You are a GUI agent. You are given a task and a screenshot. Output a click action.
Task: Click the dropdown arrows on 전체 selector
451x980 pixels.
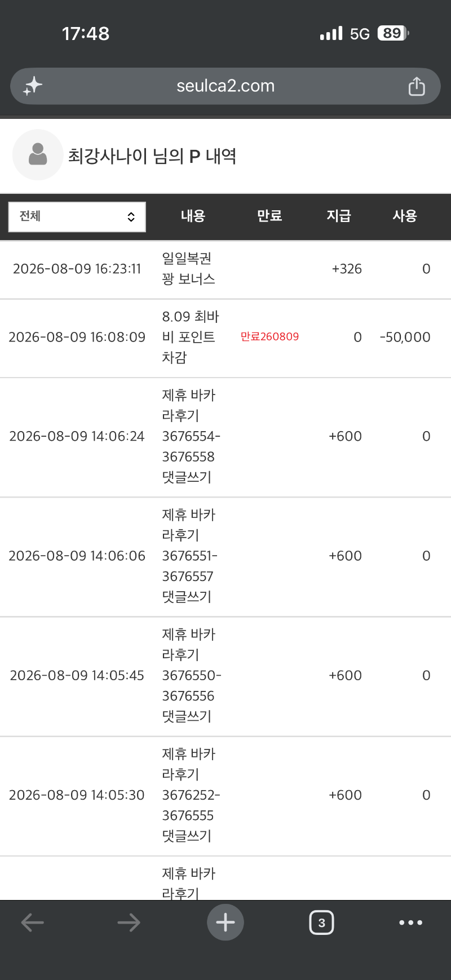pyautogui.click(x=131, y=217)
